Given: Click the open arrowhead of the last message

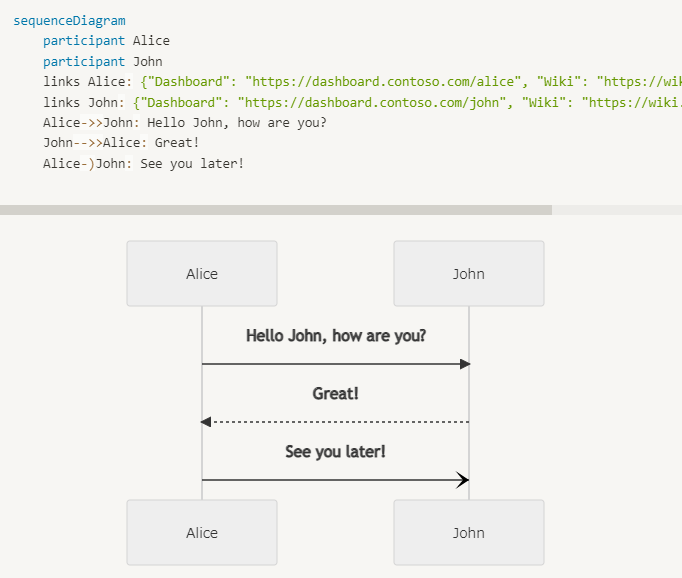Looking at the screenshot, I should click(462, 480).
